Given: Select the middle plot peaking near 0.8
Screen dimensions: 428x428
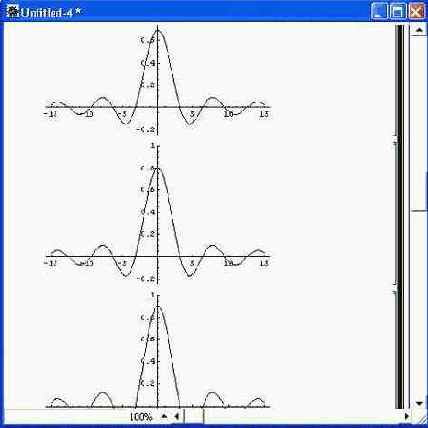Looking at the screenshot, I should point(157,214).
